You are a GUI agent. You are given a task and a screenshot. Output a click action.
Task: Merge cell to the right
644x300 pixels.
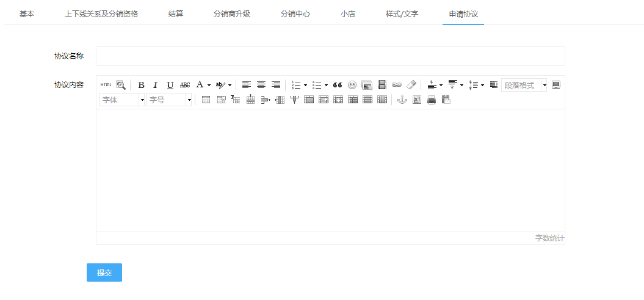tap(324, 100)
